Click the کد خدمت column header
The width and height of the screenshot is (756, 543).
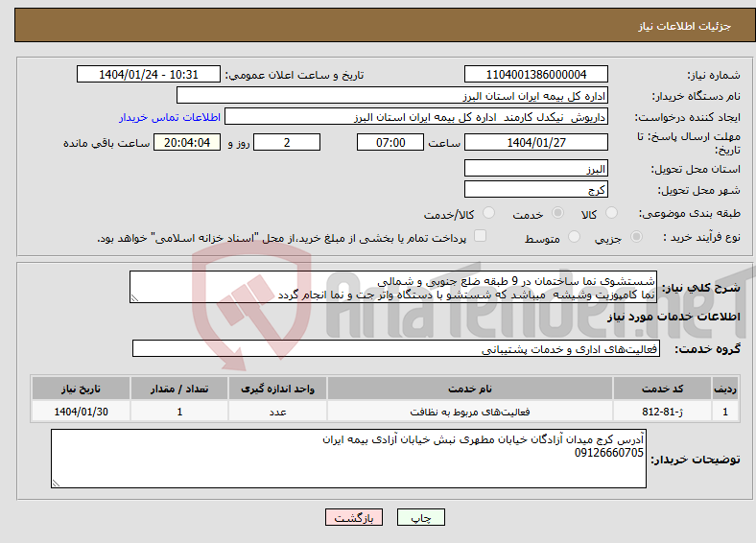pos(663,389)
